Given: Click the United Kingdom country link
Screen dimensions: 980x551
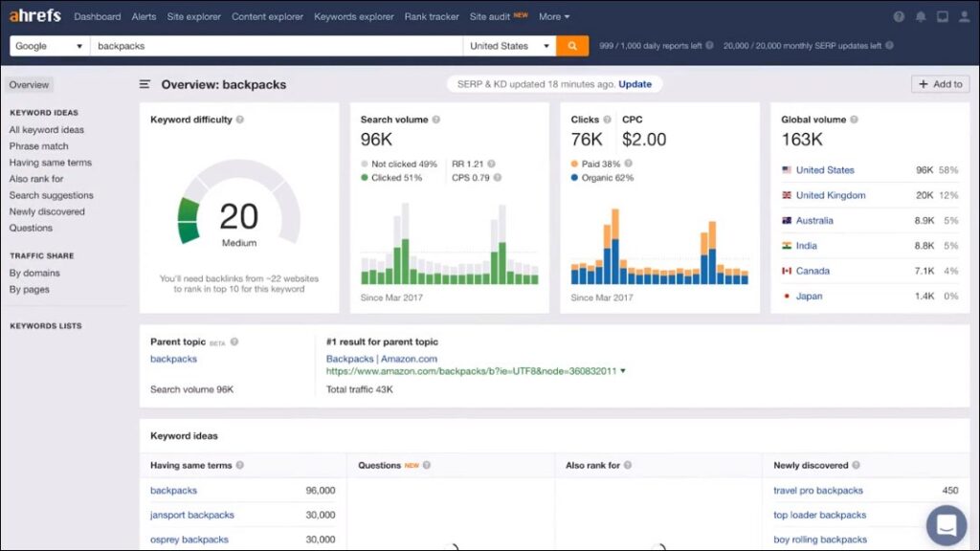Looking at the screenshot, I should 830,195.
